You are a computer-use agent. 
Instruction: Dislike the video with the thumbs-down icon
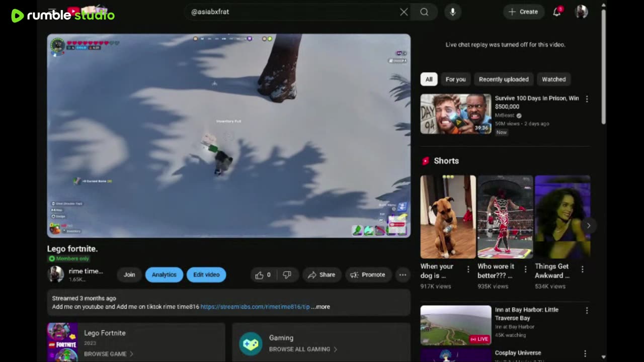pyautogui.click(x=287, y=275)
